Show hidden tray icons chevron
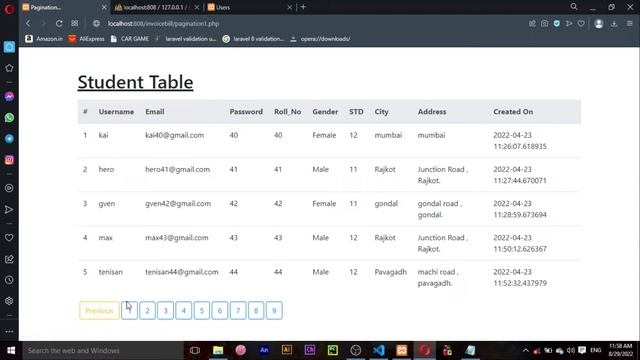 (x=526, y=351)
